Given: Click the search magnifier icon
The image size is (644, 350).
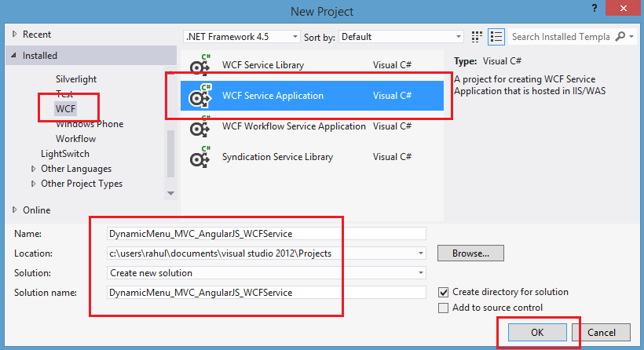Looking at the screenshot, I should tap(620, 37).
